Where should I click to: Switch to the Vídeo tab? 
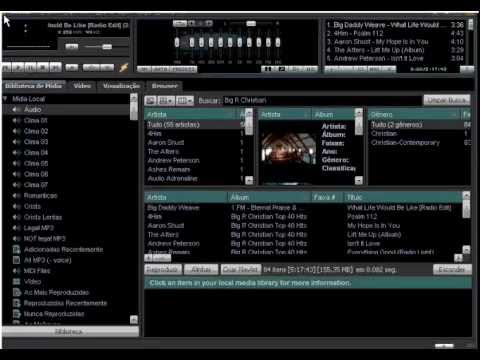82,86
